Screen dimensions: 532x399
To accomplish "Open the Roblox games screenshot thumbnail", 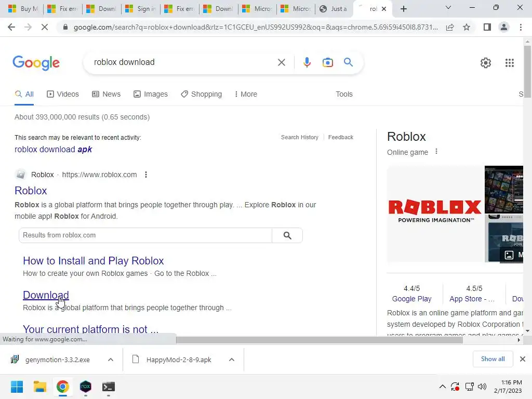I will click(504, 189).
